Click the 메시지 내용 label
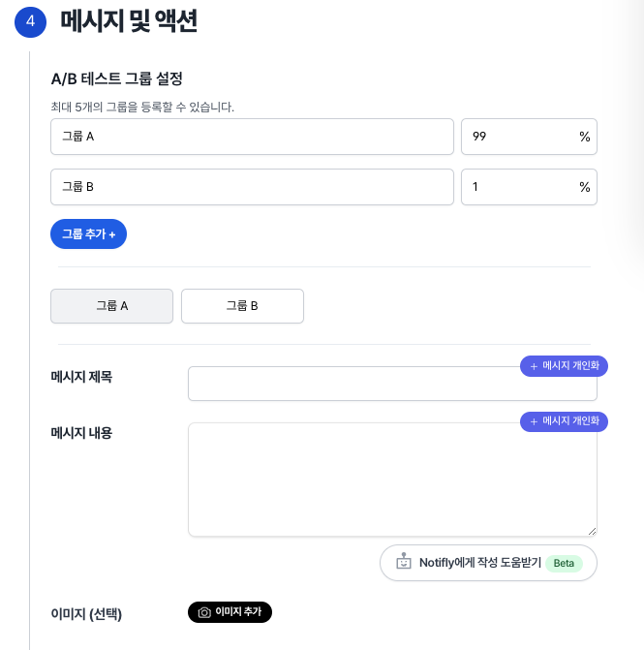Viewport: 644px width, 650px height. pyautogui.click(x=81, y=433)
